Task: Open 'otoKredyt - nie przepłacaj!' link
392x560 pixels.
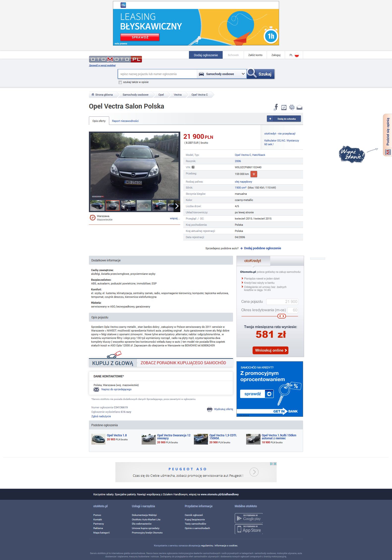Action: (x=280, y=134)
